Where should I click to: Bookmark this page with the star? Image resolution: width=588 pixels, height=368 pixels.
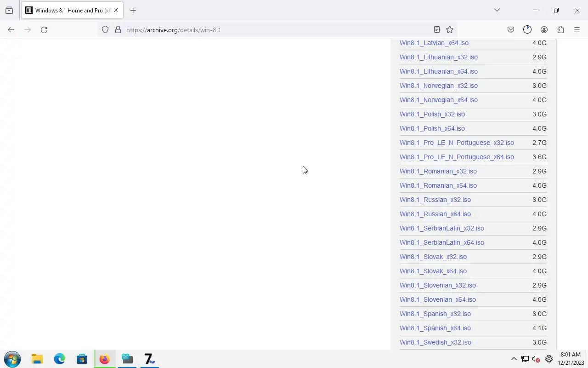click(450, 30)
